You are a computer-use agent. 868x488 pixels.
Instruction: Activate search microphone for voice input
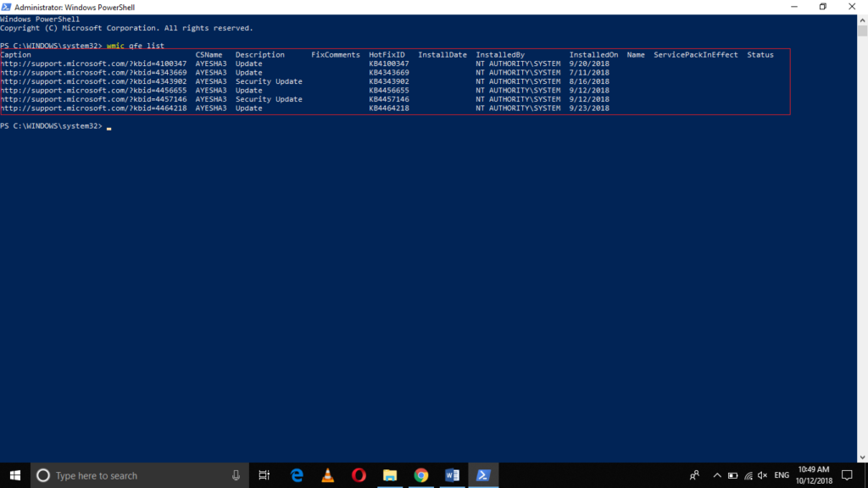pyautogui.click(x=234, y=475)
